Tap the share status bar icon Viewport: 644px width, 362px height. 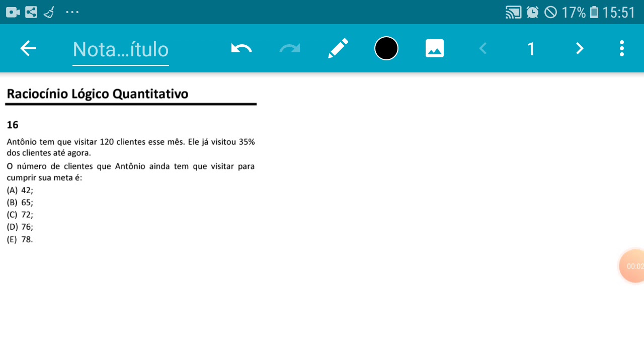coord(31,12)
